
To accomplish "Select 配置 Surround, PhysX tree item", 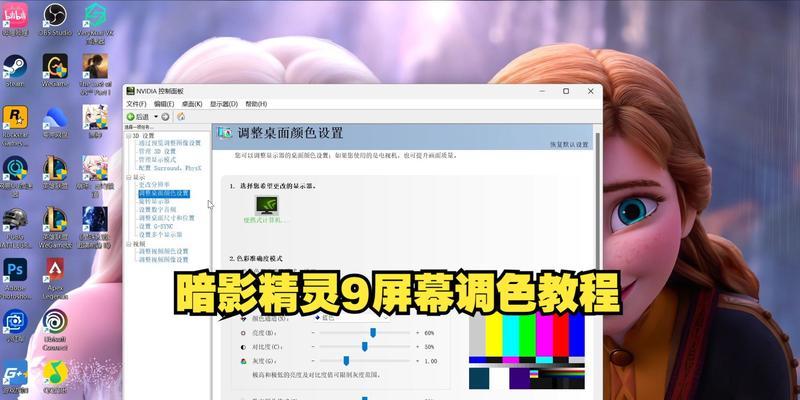I will [170, 168].
